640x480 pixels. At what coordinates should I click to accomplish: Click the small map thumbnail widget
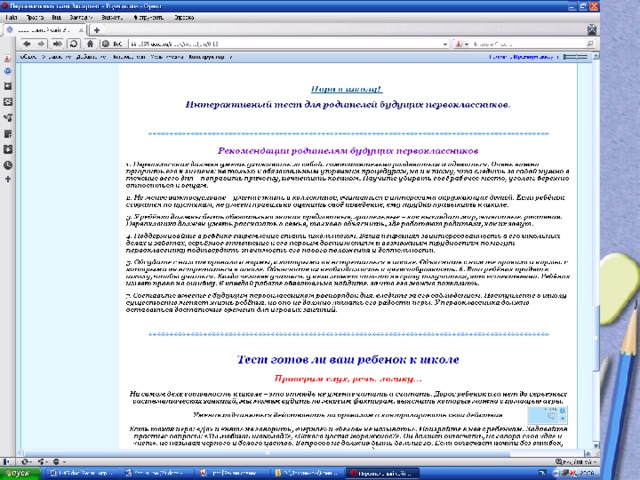[547, 415]
